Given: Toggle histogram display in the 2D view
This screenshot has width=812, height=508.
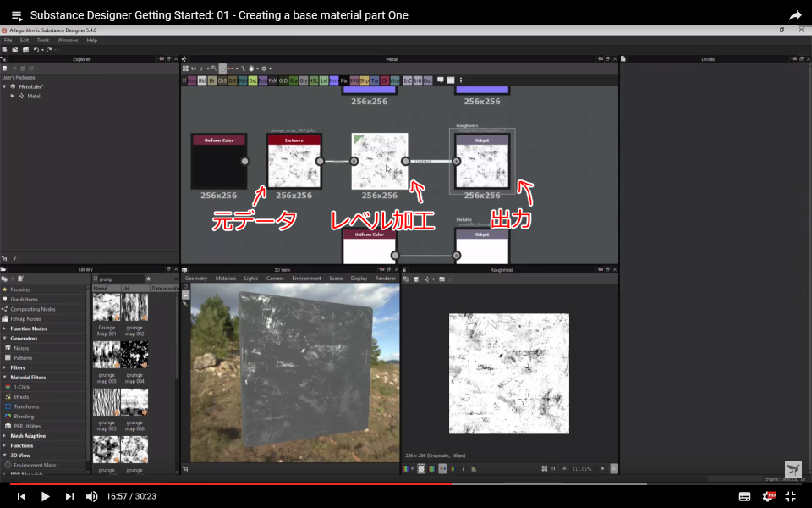Looking at the screenshot, I should tap(474, 468).
